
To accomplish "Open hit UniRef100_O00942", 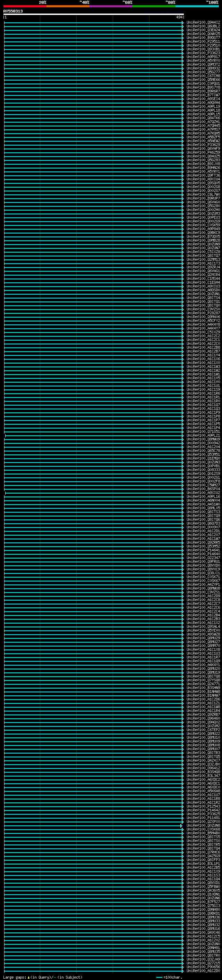I will pos(203,443).
